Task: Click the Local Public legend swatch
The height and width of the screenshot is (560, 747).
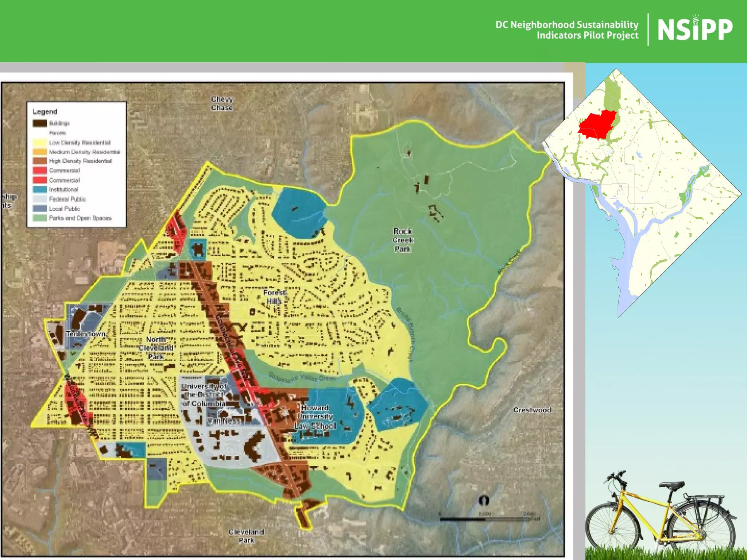Action: pos(40,209)
